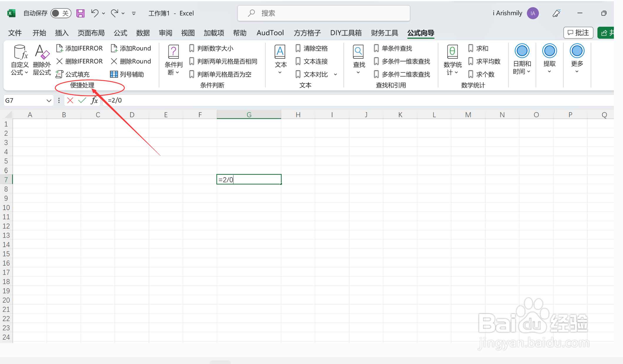Expand the Name Box dropdown arrow
The width and height of the screenshot is (623, 364).
pos(49,100)
